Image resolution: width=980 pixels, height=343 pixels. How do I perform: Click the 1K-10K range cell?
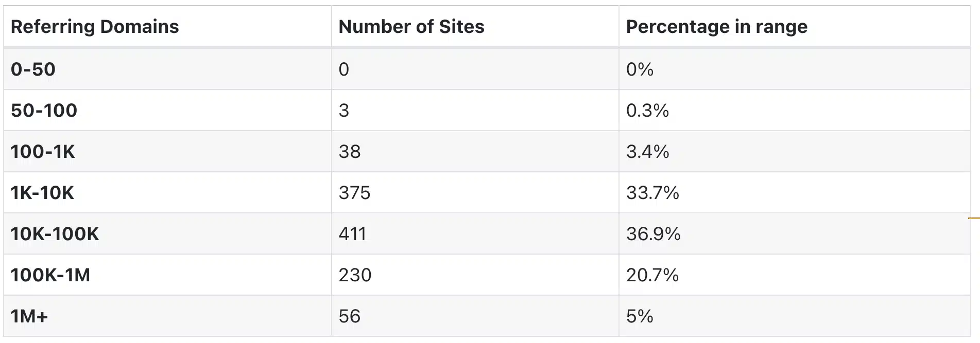[42, 193]
